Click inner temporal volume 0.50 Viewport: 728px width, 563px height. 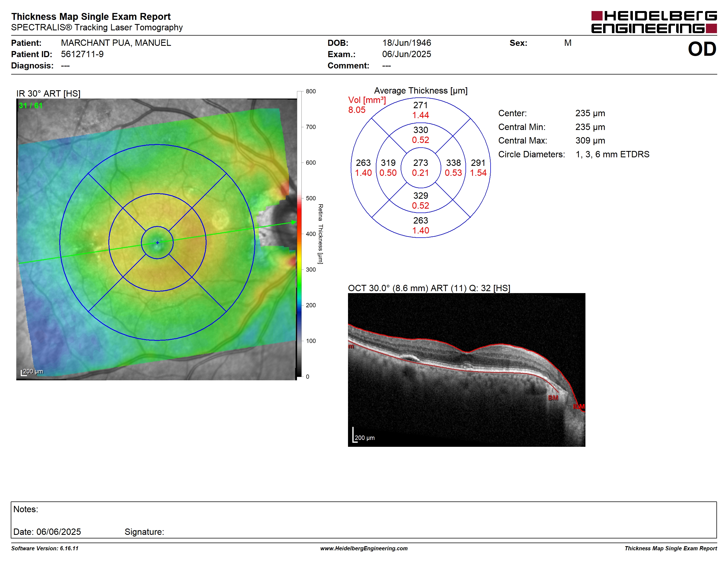[388, 173]
